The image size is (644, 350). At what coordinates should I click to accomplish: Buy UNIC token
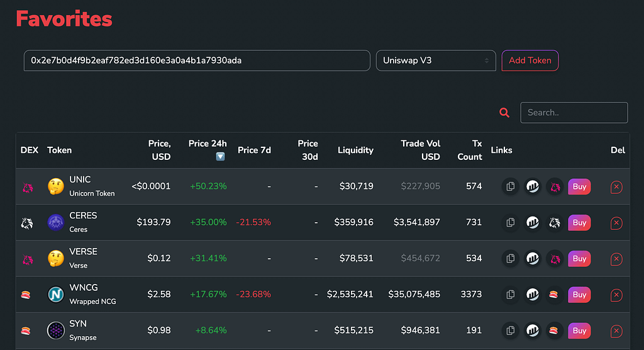[x=579, y=187]
